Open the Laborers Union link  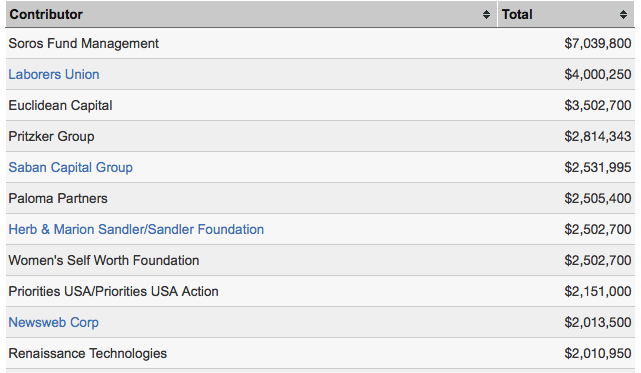point(54,74)
